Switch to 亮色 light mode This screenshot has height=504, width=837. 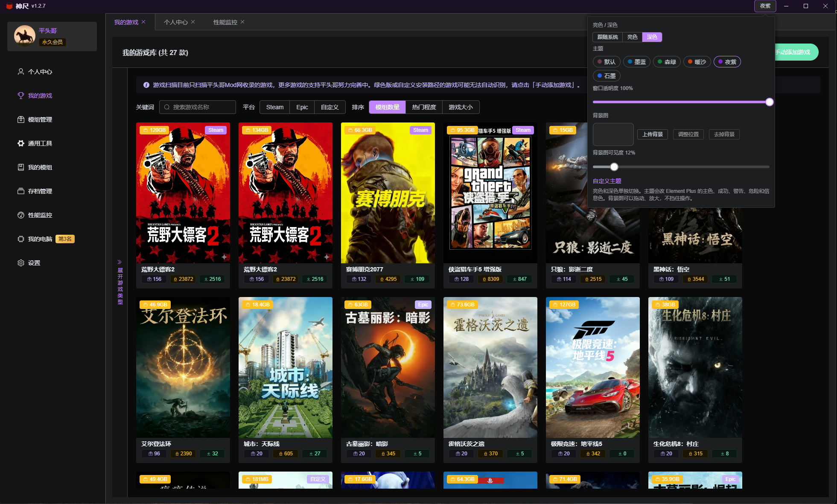click(632, 37)
